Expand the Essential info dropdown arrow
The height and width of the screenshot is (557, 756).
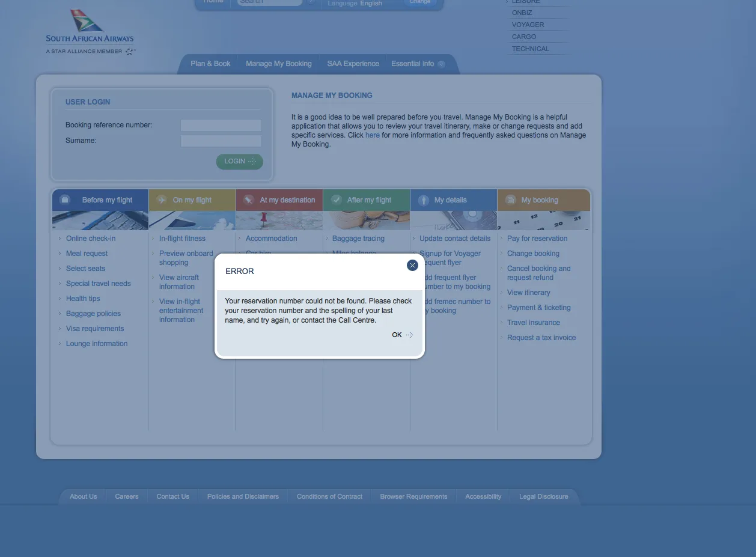pos(442,64)
